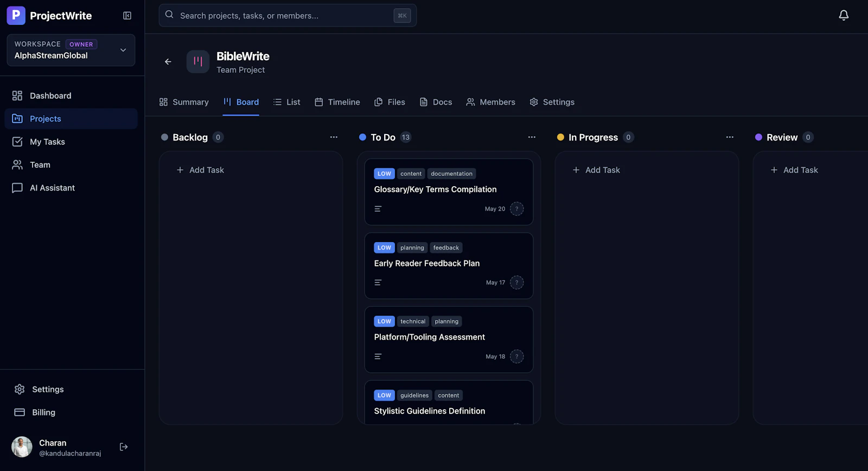Viewport: 868px width, 471px height.
Task: Click the To Do blue status dot
Action: (x=362, y=137)
